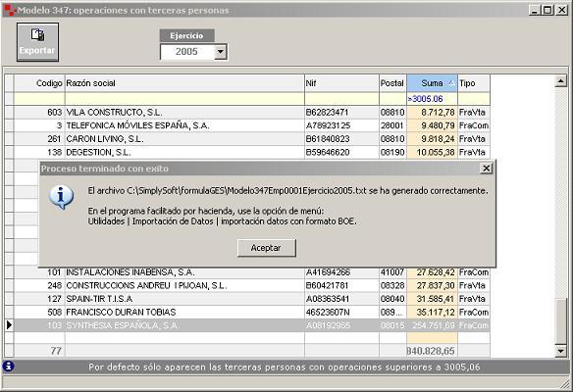Click Suma value 9.480,79
Viewport: 573px width, 392px height.
[x=433, y=125]
